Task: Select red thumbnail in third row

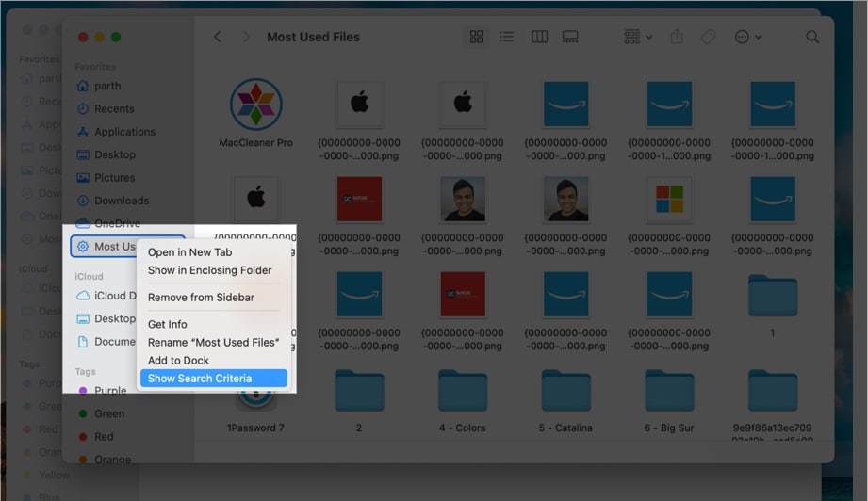Action: coord(463,294)
